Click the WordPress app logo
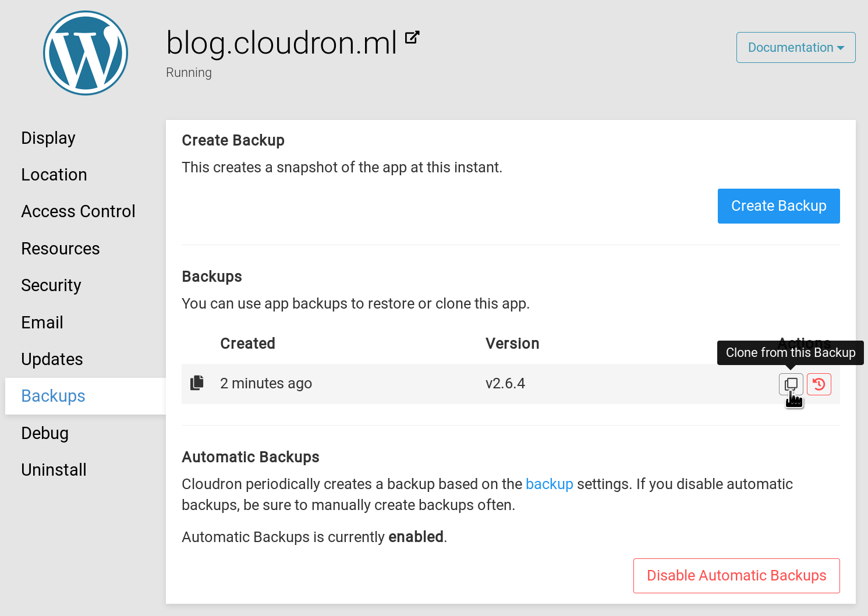The height and width of the screenshot is (616, 868). (x=86, y=53)
